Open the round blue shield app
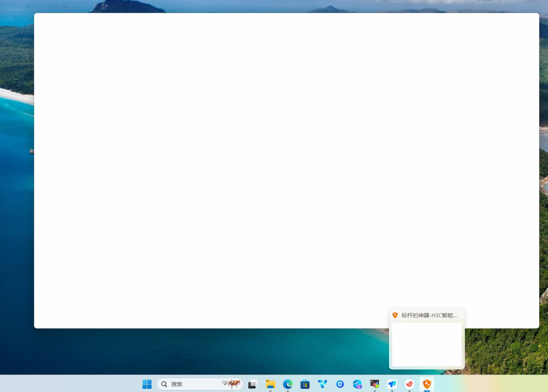 (x=340, y=384)
